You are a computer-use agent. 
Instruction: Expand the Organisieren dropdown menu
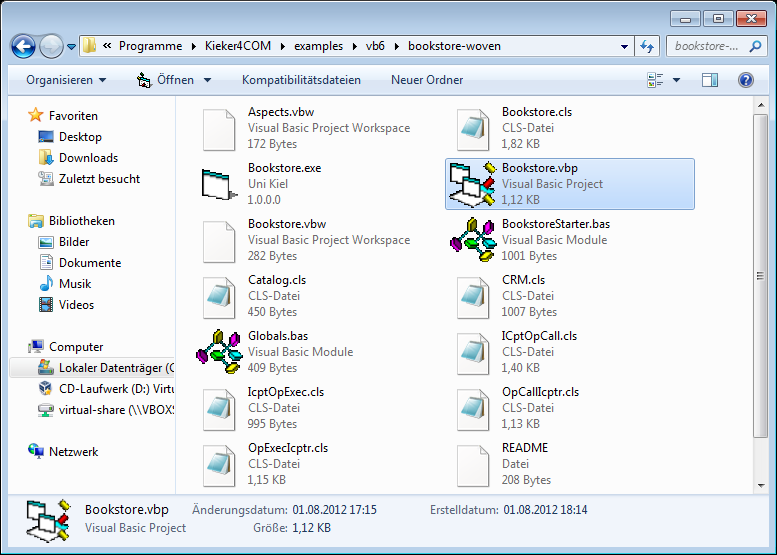tap(66, 80)
